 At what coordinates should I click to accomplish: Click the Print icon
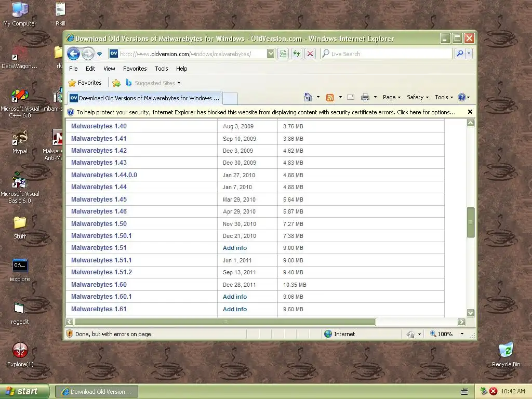pos(365,97)
